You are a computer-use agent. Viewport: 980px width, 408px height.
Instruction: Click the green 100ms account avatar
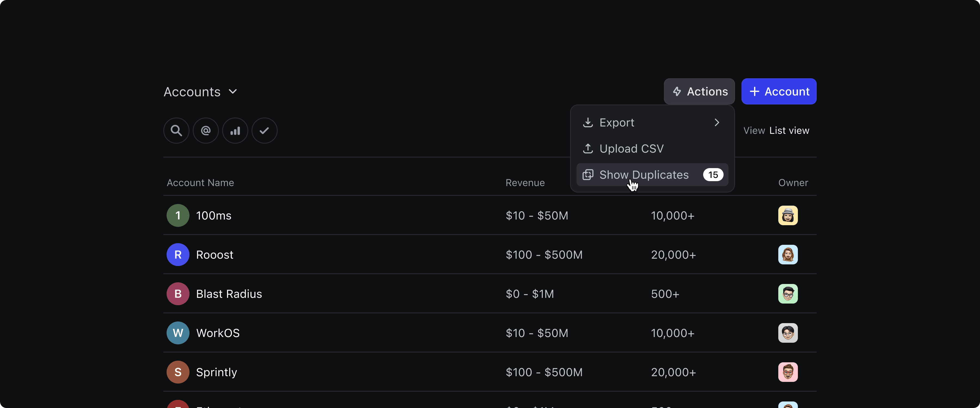178,216
